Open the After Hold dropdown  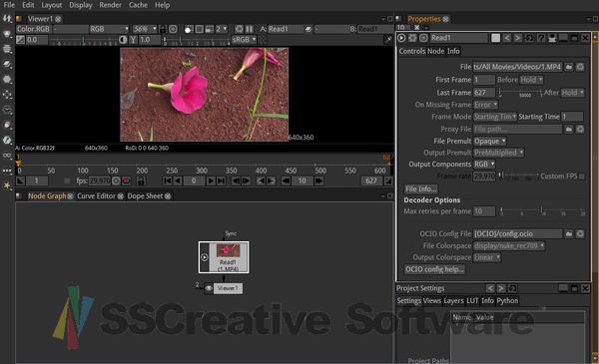pos(572,93)
